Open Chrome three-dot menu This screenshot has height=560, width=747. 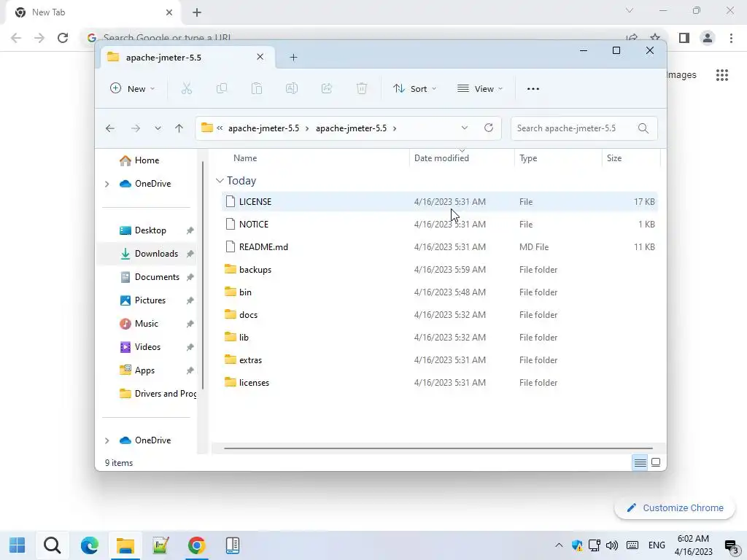pyautogui.click(x=731, y=38)
